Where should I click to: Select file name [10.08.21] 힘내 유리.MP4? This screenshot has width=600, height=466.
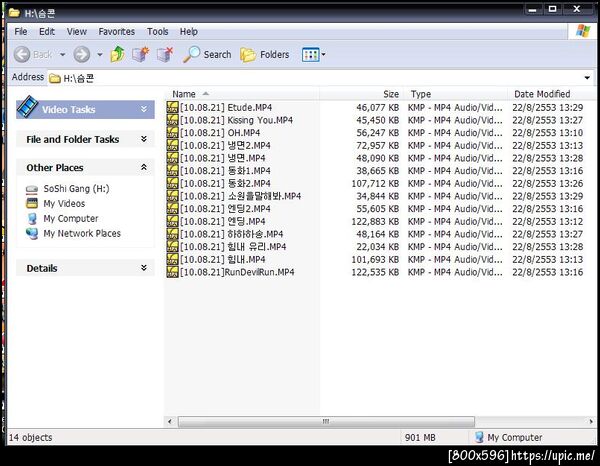(233, 246)
